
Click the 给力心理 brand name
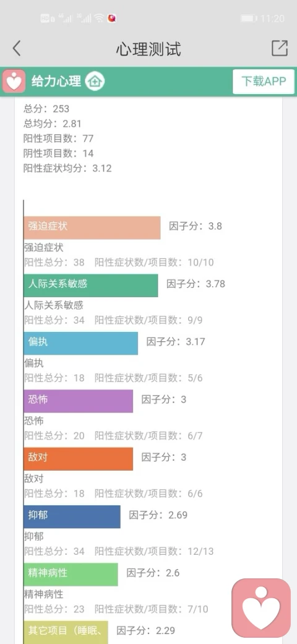click(56, 81)
